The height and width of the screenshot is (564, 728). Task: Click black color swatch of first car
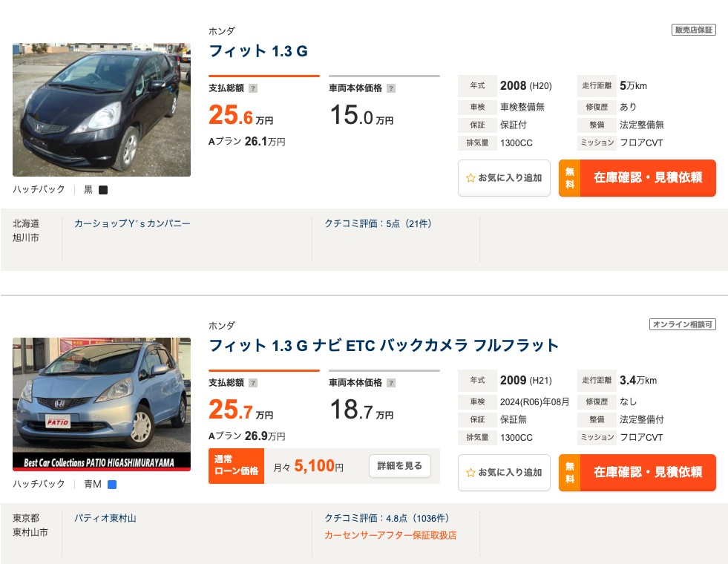point(103,190)
